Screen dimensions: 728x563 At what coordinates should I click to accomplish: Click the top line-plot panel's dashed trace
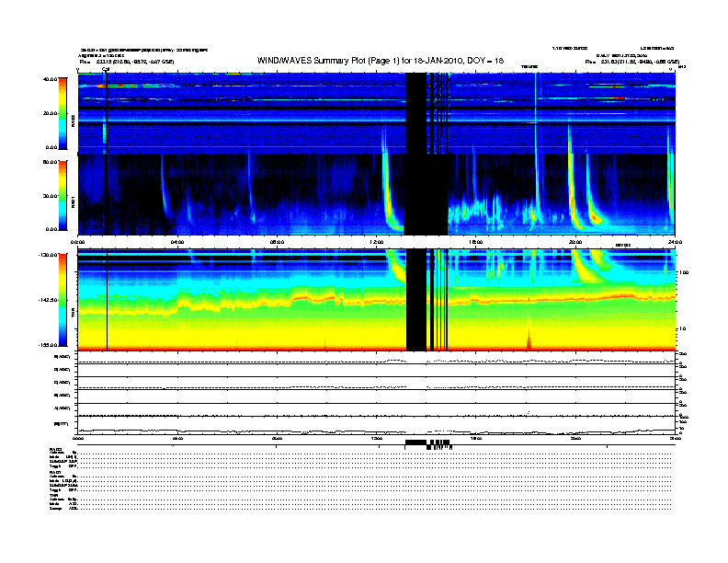[376, 361]
